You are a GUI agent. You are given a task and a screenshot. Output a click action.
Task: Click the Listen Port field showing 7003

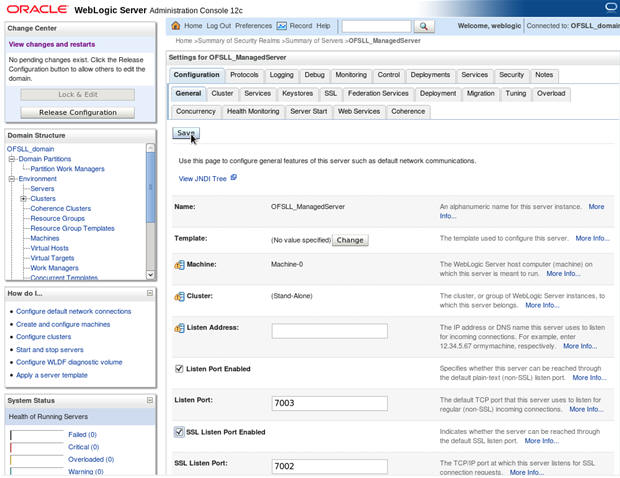click(x=329, y=403)
